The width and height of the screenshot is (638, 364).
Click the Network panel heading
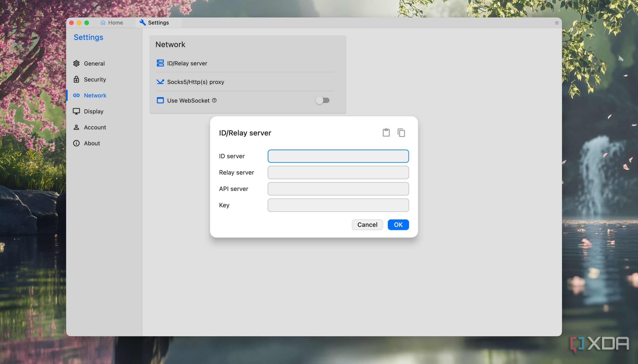click(170, 44)
